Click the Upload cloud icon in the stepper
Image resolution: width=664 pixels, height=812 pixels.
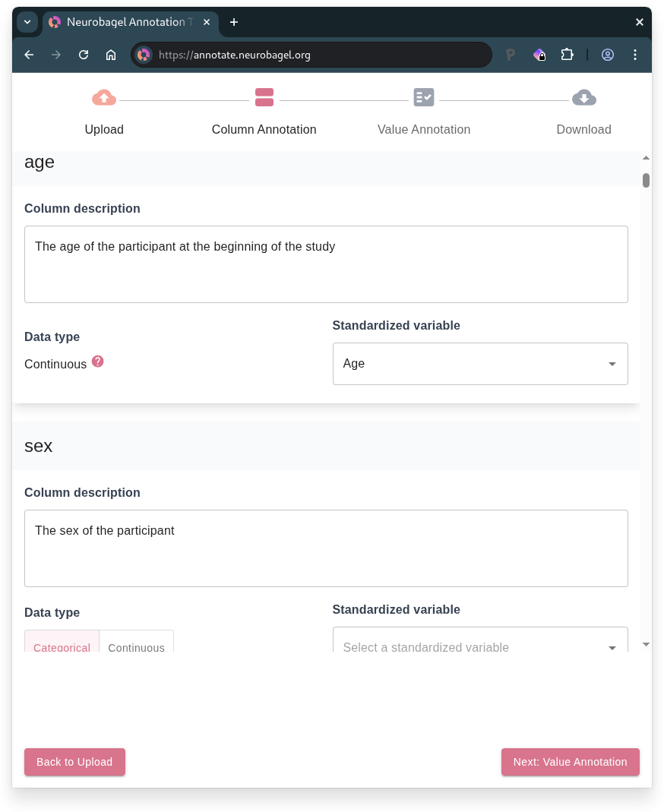tap(104, 97)
